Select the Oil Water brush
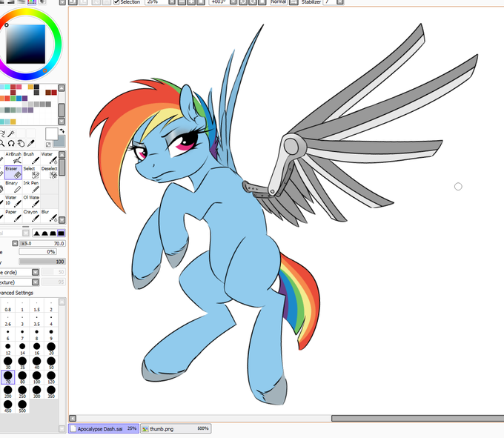504x438 pixels. click(x=31, y=202)
